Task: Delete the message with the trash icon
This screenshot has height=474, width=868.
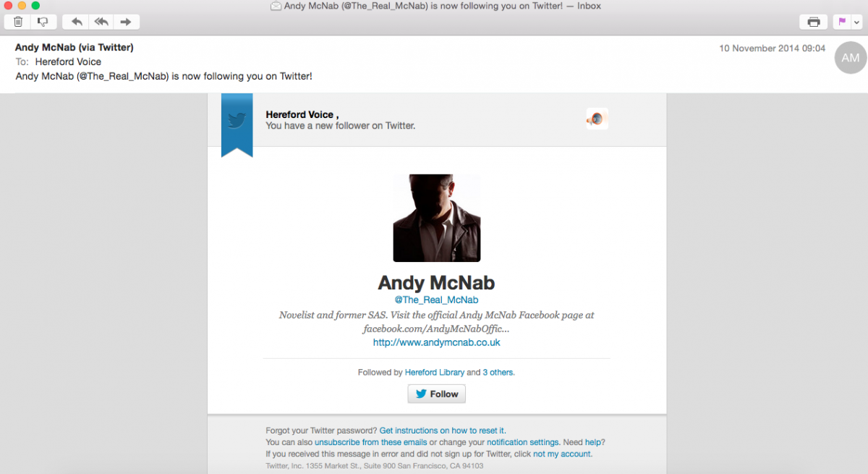Action: click(17, 22)
